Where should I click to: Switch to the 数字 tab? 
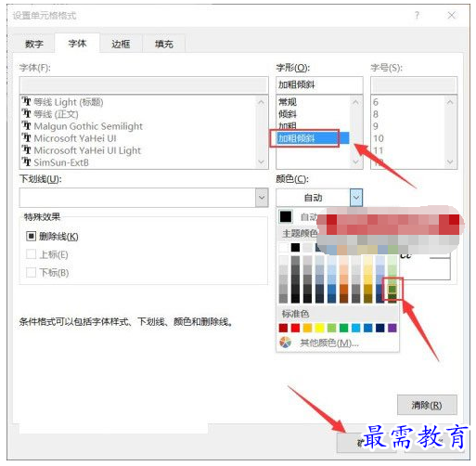34,44
